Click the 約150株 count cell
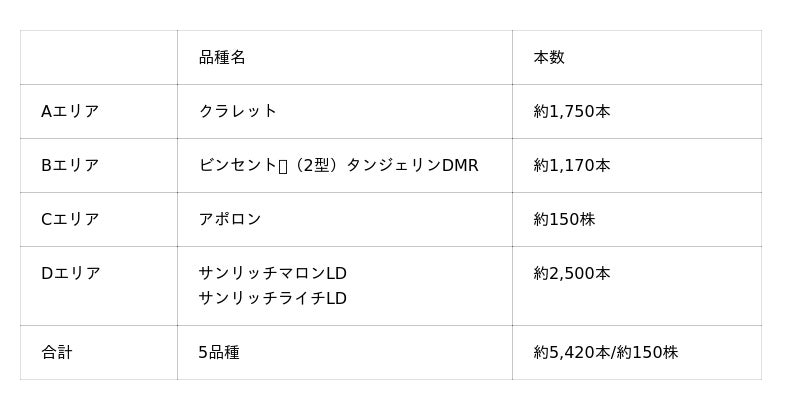Image resolution: width=800 pixels, height=410 pixels. pyautogui.click(x=637, y=220)
